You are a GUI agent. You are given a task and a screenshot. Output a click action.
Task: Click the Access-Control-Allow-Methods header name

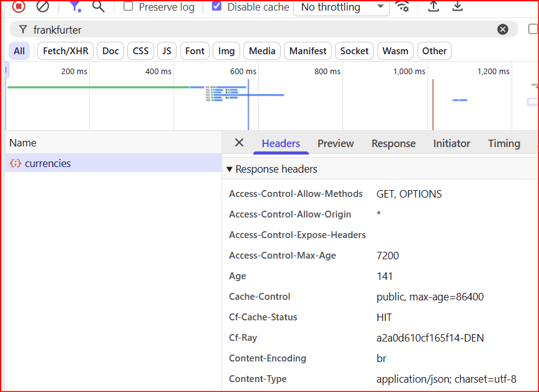296,194
